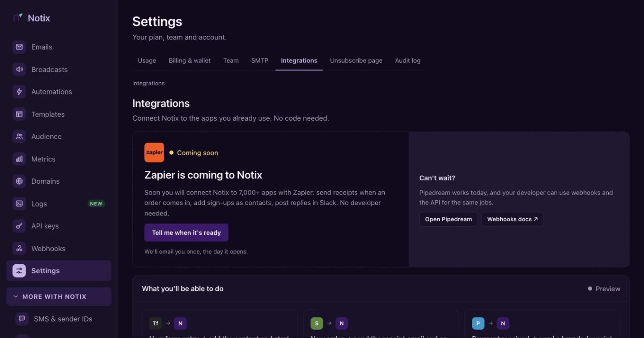This screenshot has height=338, width=644.
Task: Click the Tf form entry badge
Action: [x=155, y=323]
